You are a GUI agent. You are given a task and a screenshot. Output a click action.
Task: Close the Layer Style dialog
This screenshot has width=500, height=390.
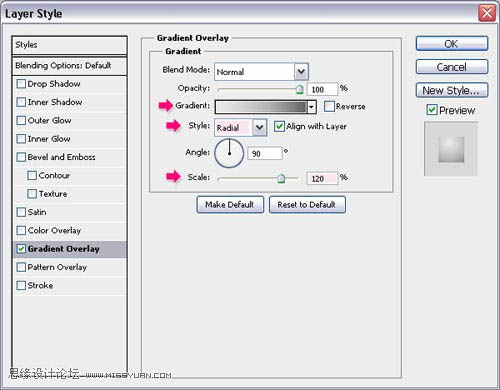[x=487, y=13]
